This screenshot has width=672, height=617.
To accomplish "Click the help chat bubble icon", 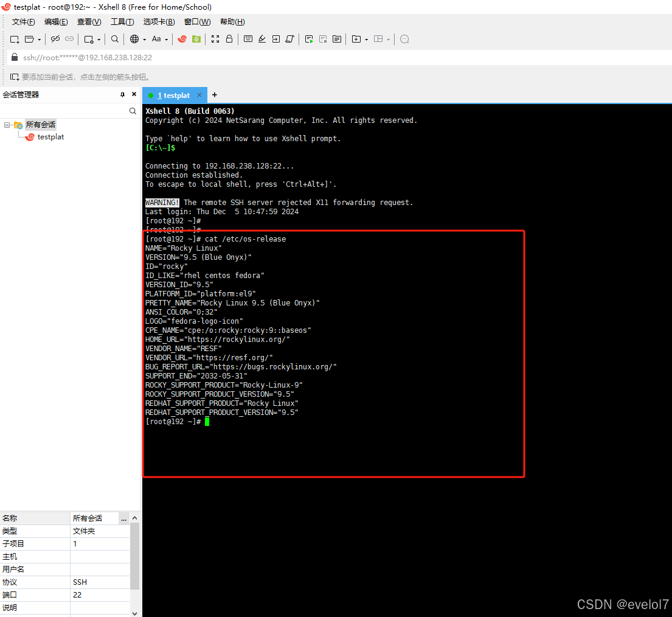I will (404, 39).
